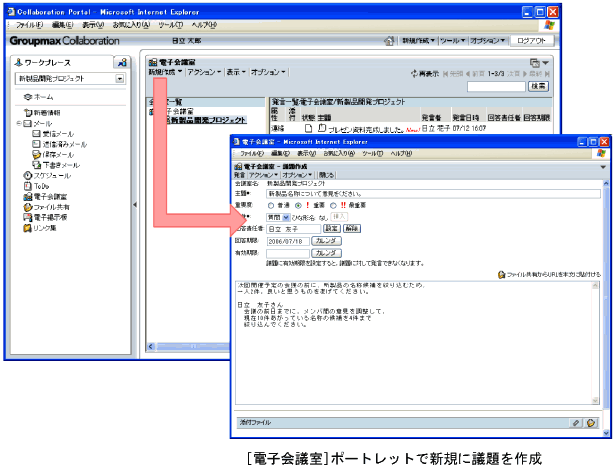
Task: Click カレンダ button for 回答期限
Action: point(326,241)
